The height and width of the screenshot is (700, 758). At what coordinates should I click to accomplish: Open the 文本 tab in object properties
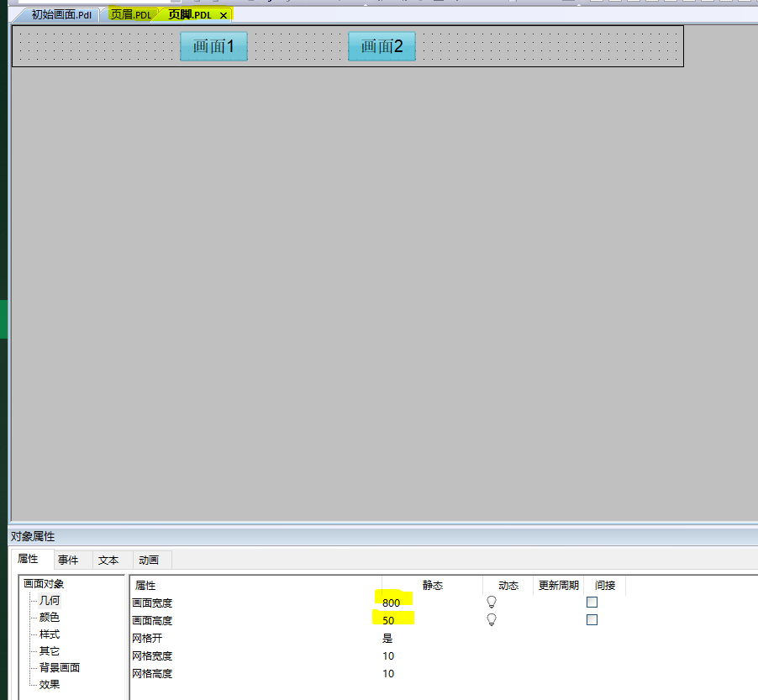coord(108,560)
